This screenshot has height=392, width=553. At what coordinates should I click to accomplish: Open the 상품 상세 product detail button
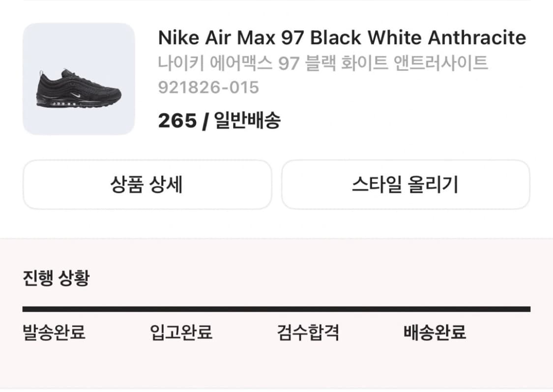click(x=148, y=184)
